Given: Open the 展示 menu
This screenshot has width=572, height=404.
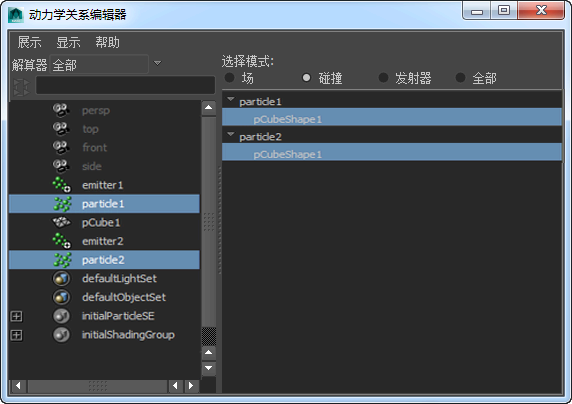Looking at the screenshot, I should coord(30,42).
